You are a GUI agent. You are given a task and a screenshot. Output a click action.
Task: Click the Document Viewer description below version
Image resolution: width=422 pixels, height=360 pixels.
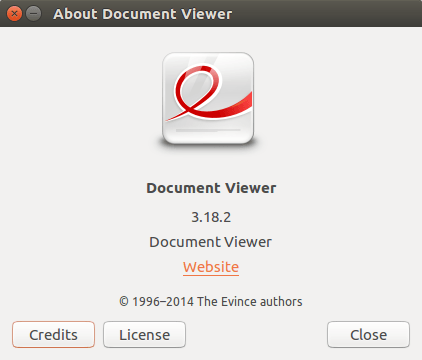tap(210, 242)
